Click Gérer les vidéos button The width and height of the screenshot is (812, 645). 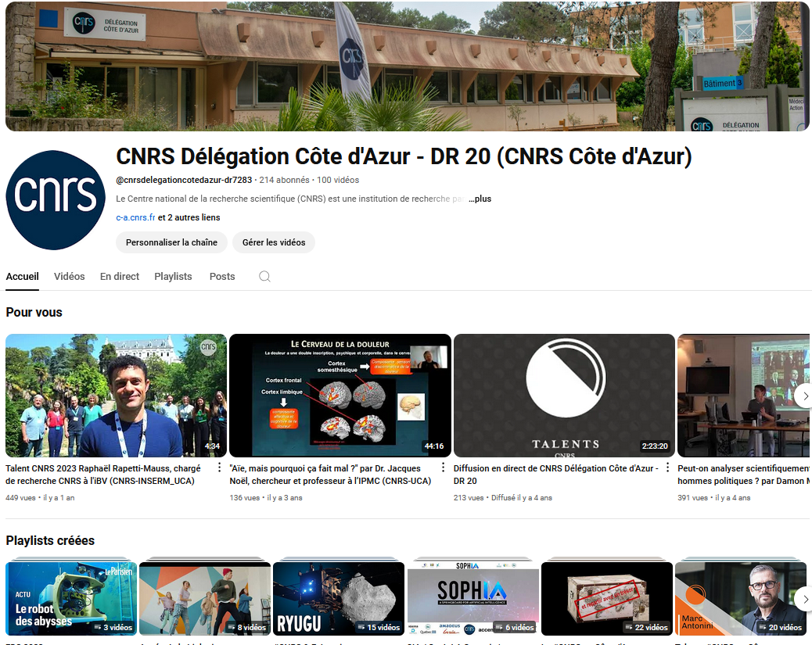point(274,242)
